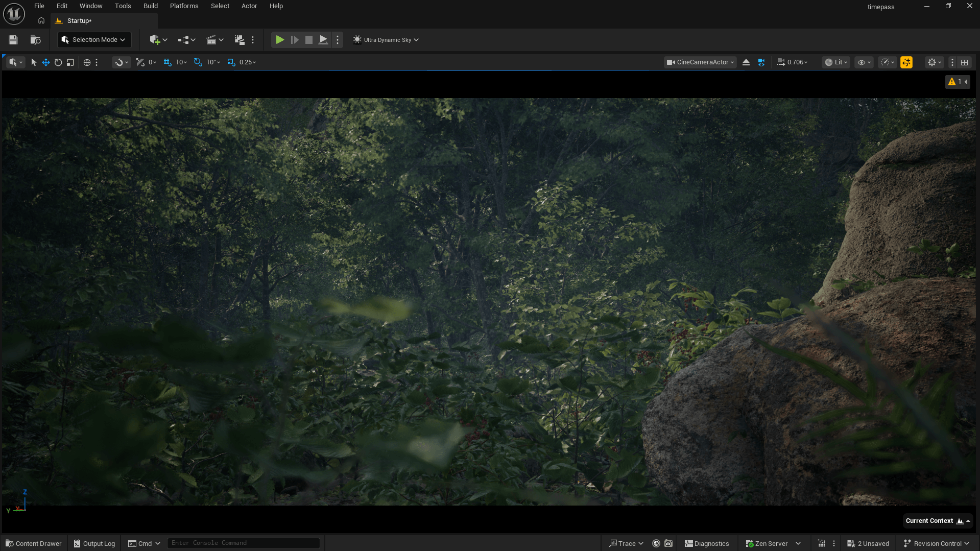Screen dimensions: 980x551
Task: Toggle the grid snapping icon
Action: (168, 62)
